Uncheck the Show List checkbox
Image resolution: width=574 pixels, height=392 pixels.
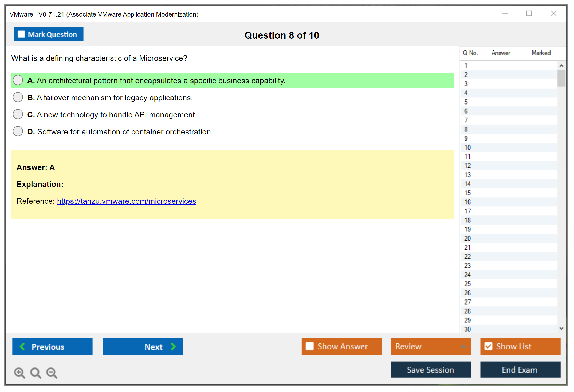(488, 346)
